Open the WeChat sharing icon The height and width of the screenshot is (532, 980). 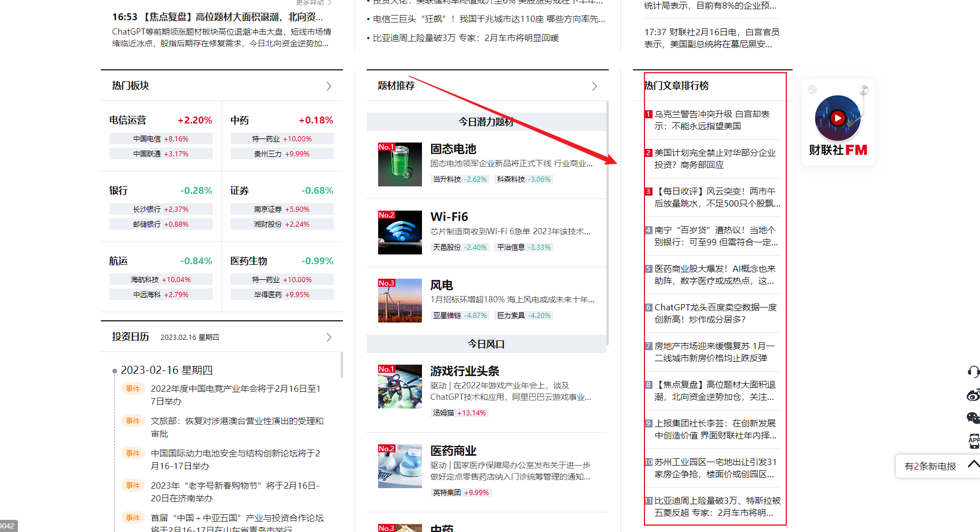[x=974, y=418]
